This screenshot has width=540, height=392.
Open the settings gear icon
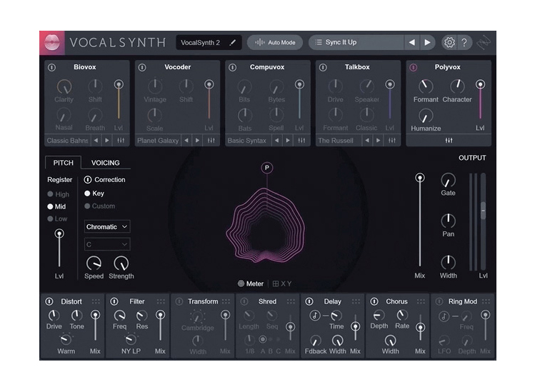tap(449, 42)
